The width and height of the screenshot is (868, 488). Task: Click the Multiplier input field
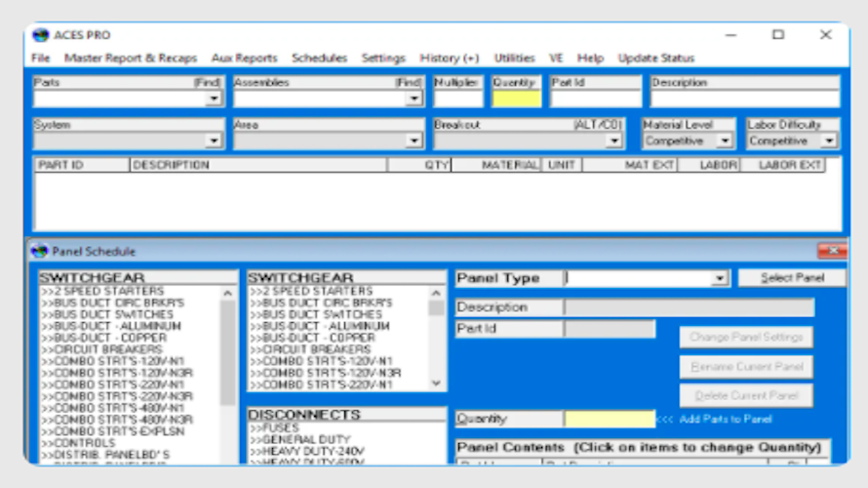[457, 100]
